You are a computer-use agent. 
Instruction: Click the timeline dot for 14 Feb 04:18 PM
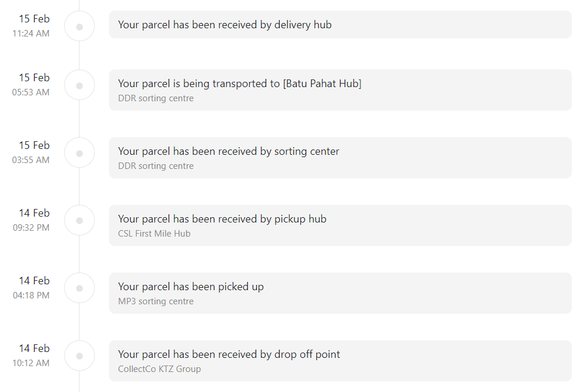pyautogui.click(x=79, y=288)
